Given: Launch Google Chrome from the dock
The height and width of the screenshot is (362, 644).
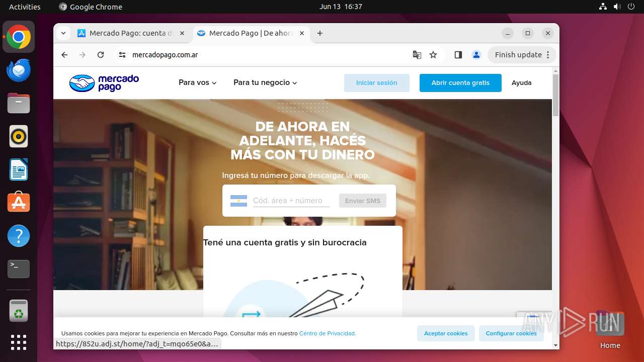Looking at the screenshot, I should coord(19,37).
